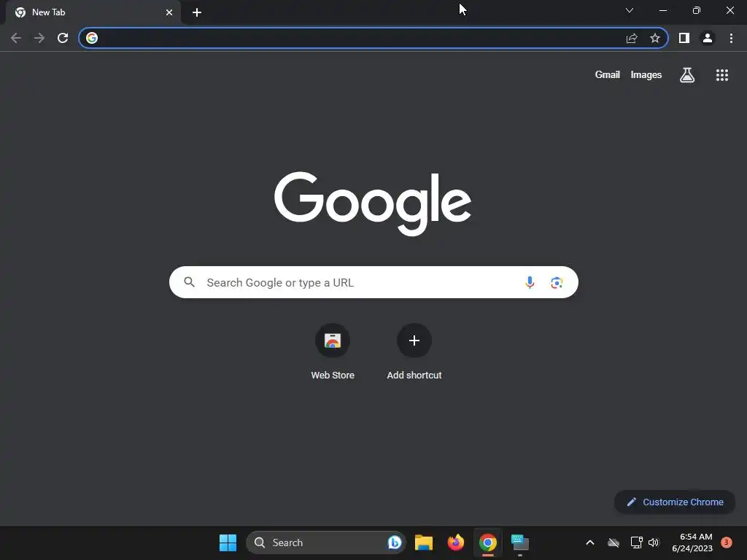
Task: Close the New Tab tab
Action: (169, 12)
